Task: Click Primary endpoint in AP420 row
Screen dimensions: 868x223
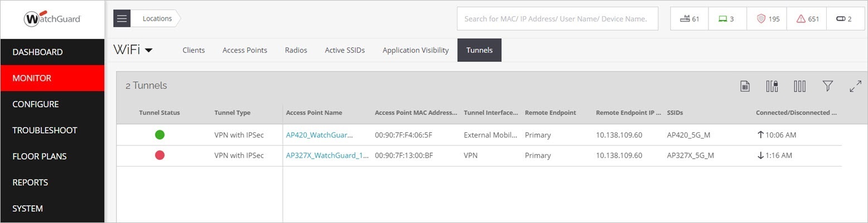Action: [x=538, y=135]
